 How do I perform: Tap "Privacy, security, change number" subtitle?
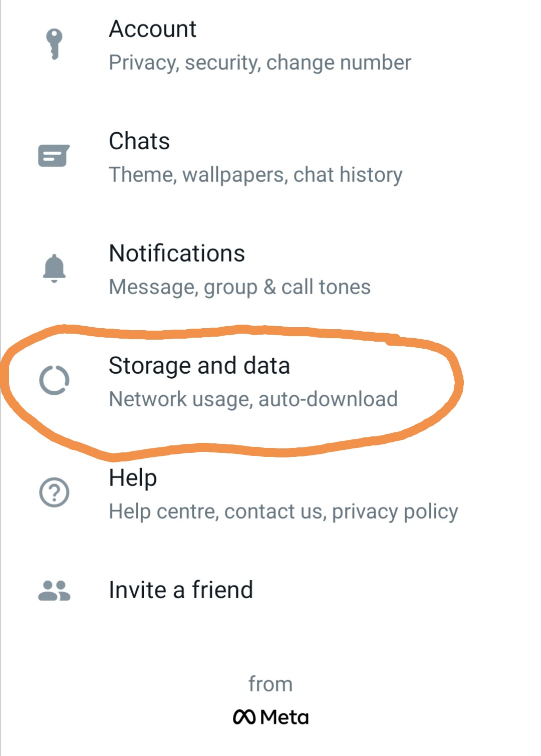coord(260,63)
